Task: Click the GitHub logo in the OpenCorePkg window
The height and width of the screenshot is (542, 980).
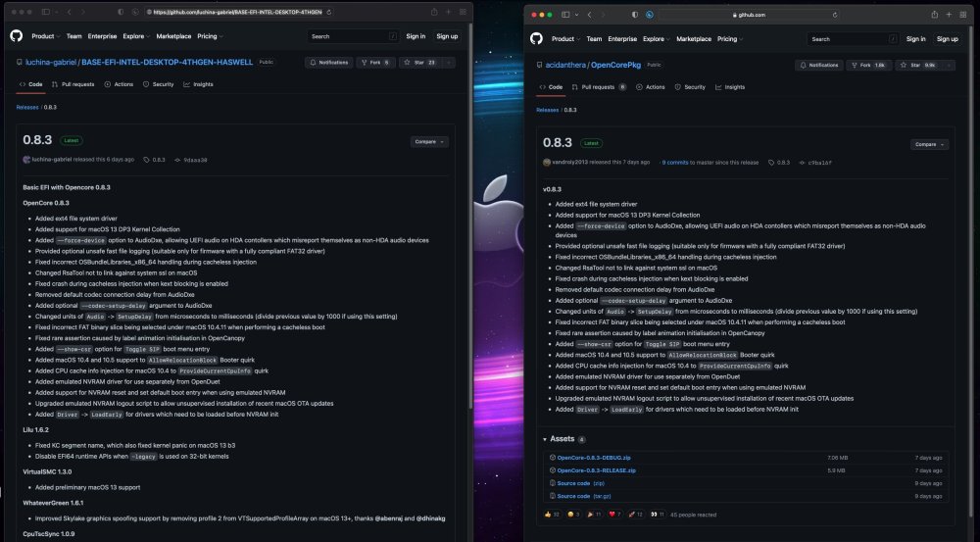Action: [x=536, y=39]
